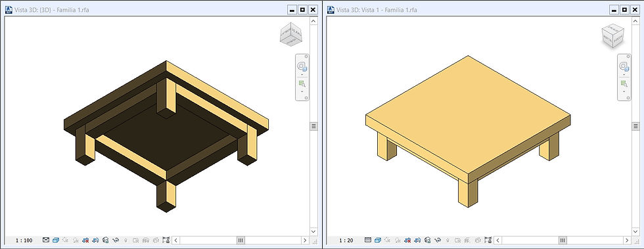Toggle Crop View in Vista 1 view
Viewport: 644px width, 249px height.
tap(407, 240)
